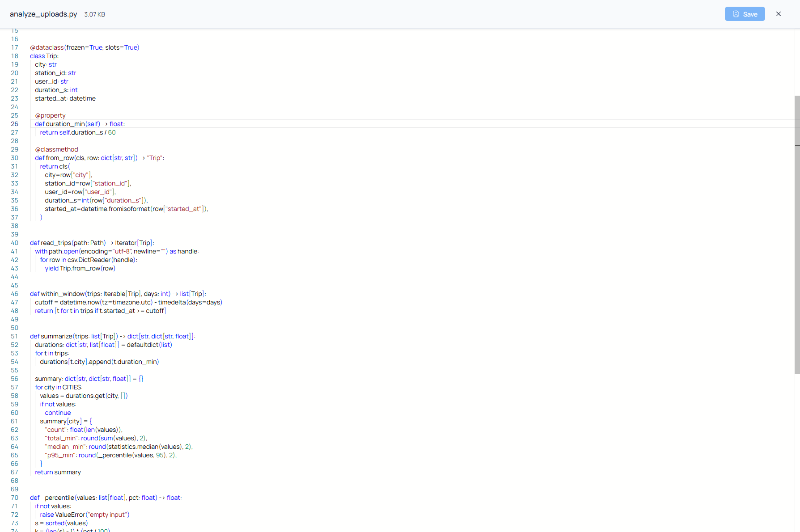The image size is (800, 532).
Task: Click the 'continue' statement
Action: pos(58,413)
